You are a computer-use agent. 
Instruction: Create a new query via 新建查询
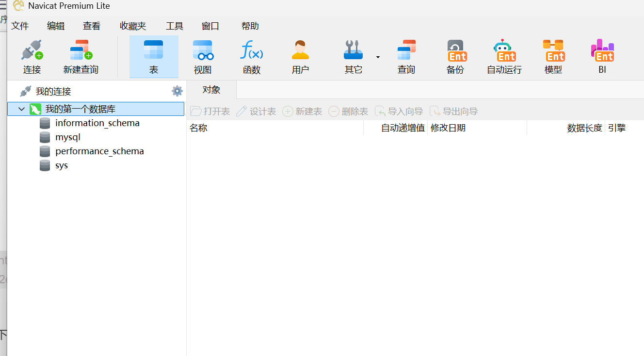click(80, 56)
